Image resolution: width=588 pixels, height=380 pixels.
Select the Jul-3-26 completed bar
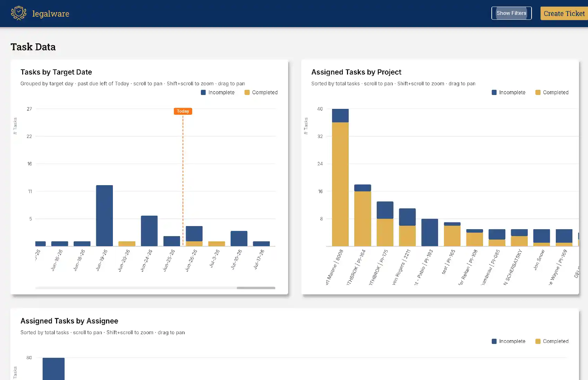(216, 244)
